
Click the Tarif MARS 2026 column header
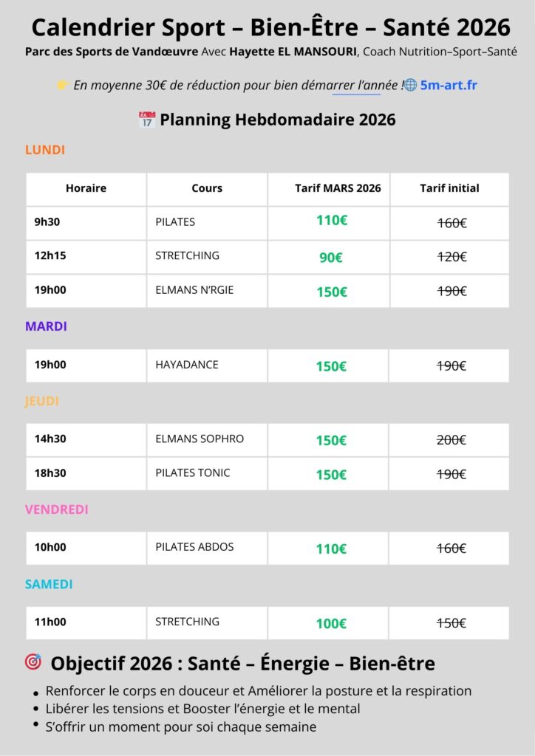tap(338, 188)
